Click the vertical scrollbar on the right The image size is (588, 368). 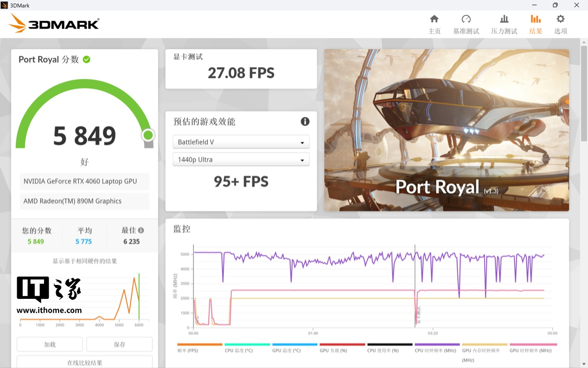(584, 93)
